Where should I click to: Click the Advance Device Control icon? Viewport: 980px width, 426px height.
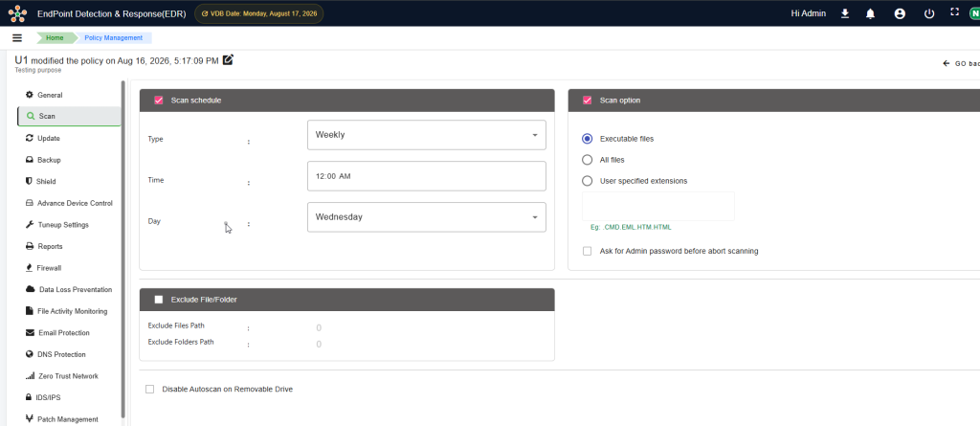click(x=29, y=203)
